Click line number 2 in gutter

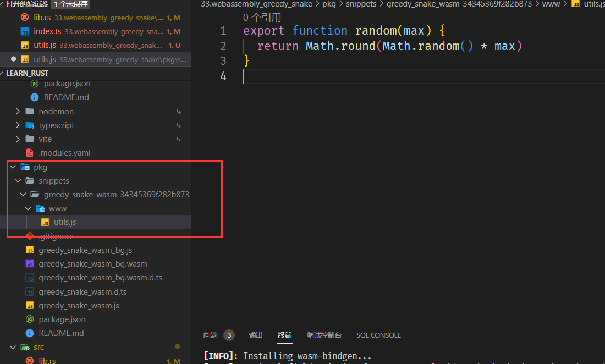coord(223,46)
